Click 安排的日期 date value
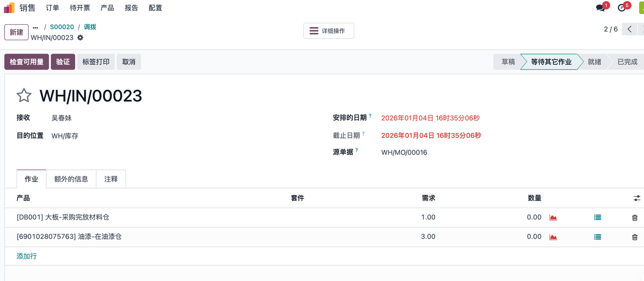The image size is (644, 281). (430, 118)
